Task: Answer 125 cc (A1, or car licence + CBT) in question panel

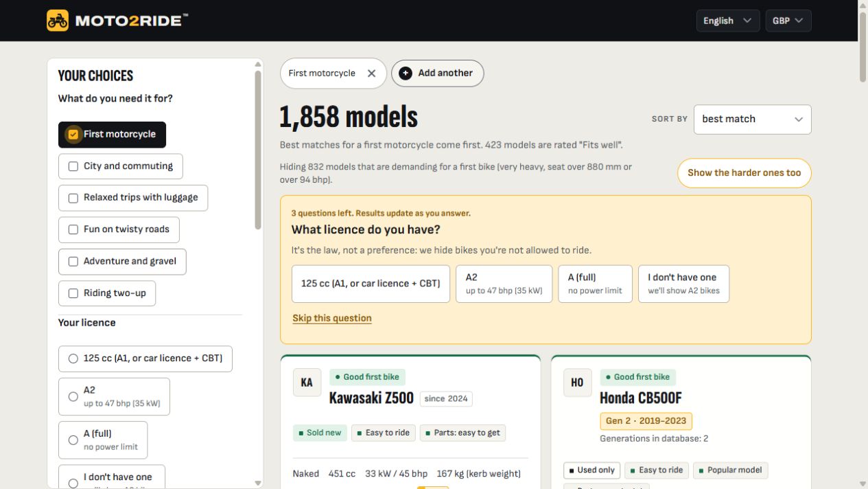Action: coord(371,284)
